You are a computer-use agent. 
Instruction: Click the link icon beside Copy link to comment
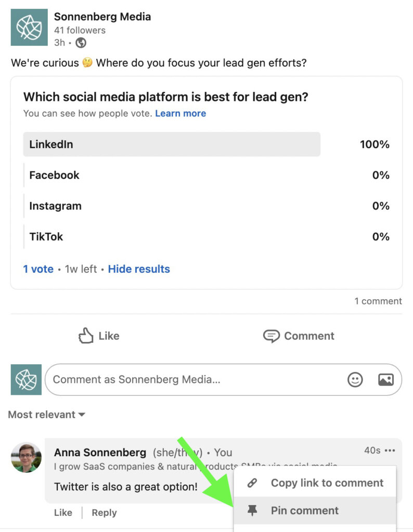point(252,483)
